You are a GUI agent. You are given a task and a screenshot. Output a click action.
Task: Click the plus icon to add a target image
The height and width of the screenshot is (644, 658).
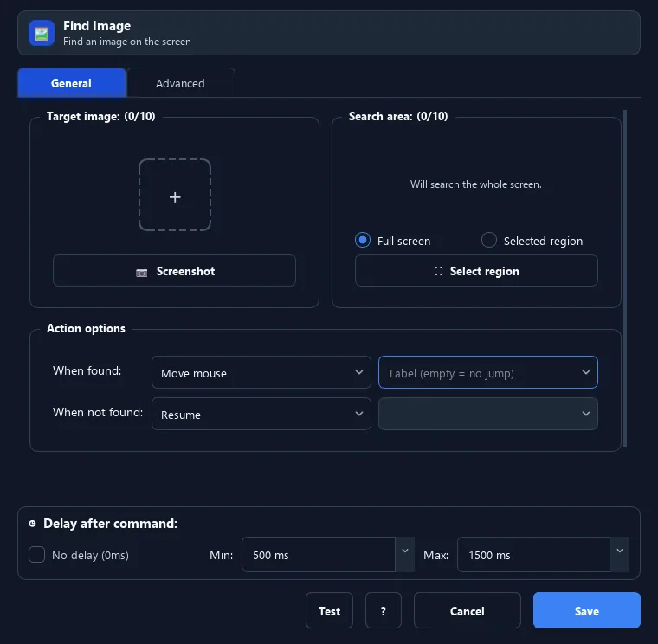175,197
